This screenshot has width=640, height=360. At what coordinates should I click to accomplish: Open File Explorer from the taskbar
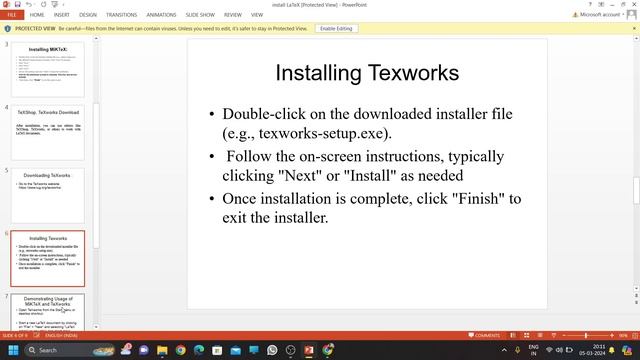click(x=162, y=350)
